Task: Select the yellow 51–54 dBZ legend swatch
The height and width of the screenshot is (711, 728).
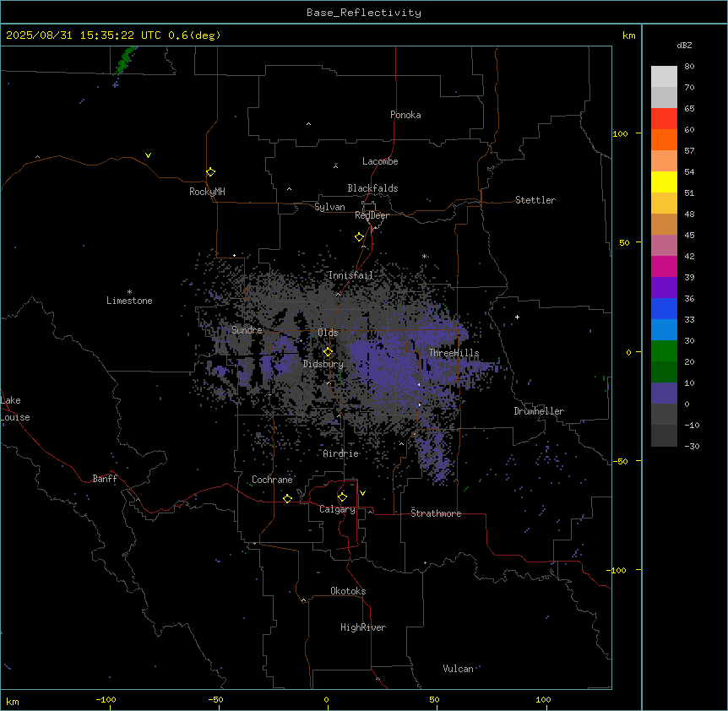Action: pyautogui.click(x=664, y=182)
